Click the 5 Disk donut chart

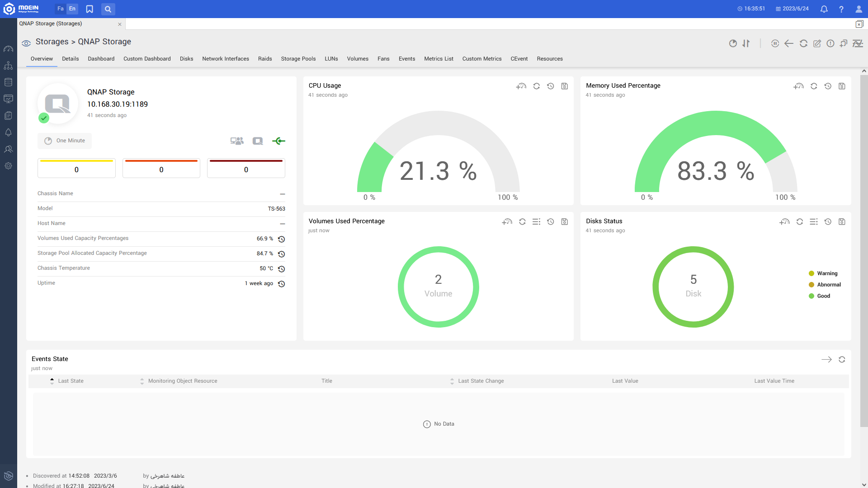pos(693,287)
